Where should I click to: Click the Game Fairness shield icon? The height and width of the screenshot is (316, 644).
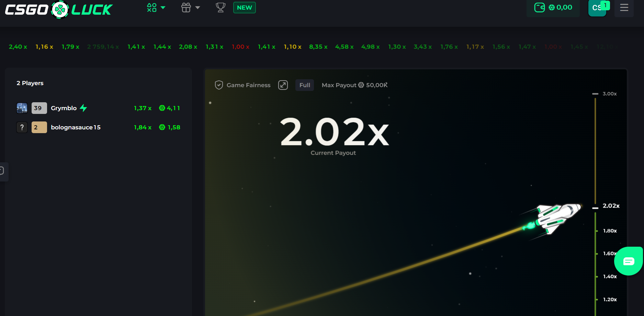pos(219,85)
